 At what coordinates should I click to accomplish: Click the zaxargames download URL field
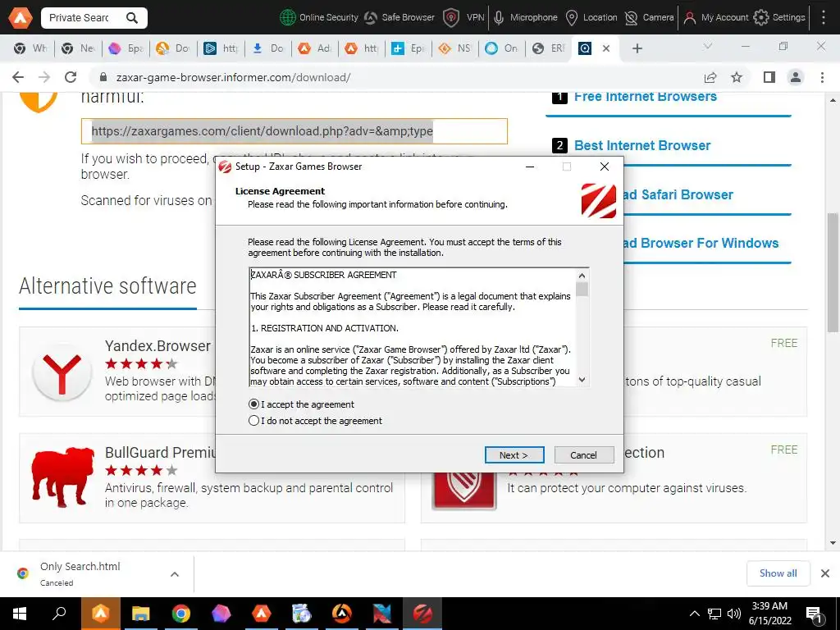[x=294, y=131]
